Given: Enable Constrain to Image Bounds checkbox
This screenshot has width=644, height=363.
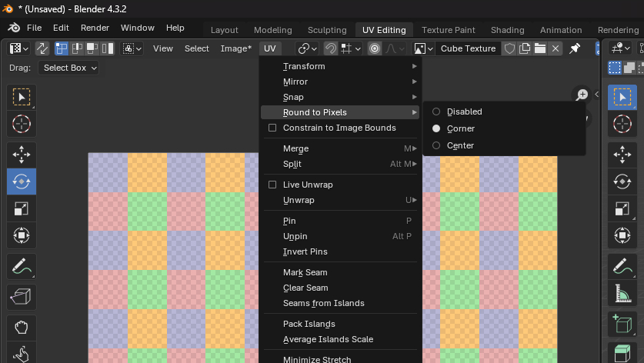Looking at the screenshot, I should (x=272, y=128).
